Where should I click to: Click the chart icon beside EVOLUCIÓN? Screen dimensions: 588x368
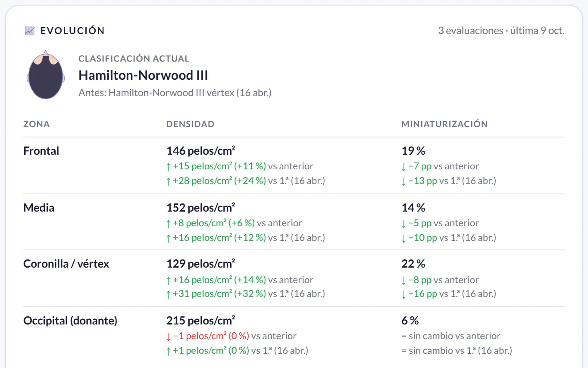[x=30, y=31]
